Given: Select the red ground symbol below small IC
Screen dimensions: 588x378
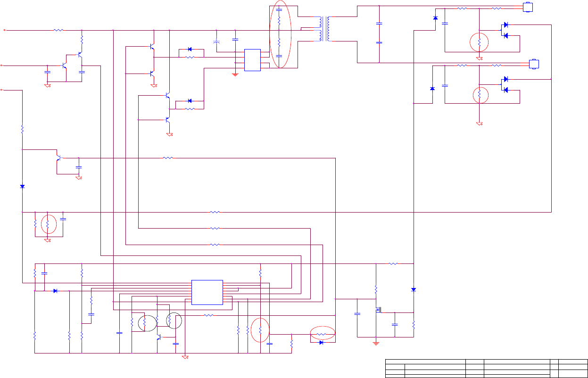Looking at the screenshot, I should pos(235,74).
